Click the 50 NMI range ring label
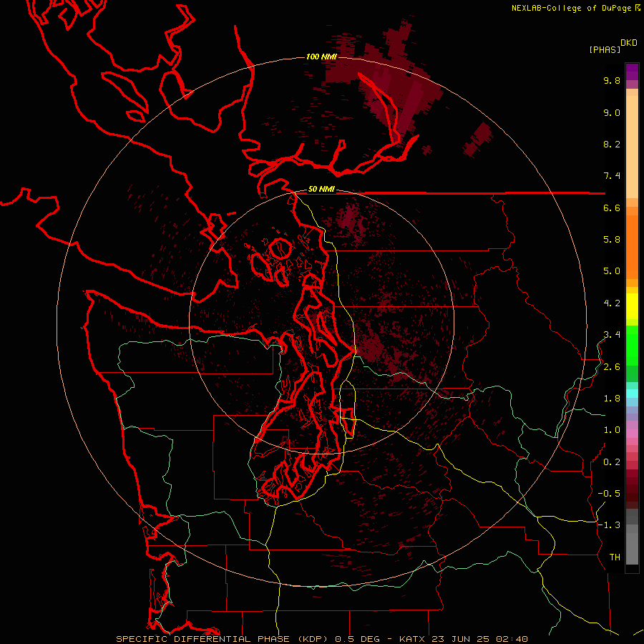 (x=321, y=189)
